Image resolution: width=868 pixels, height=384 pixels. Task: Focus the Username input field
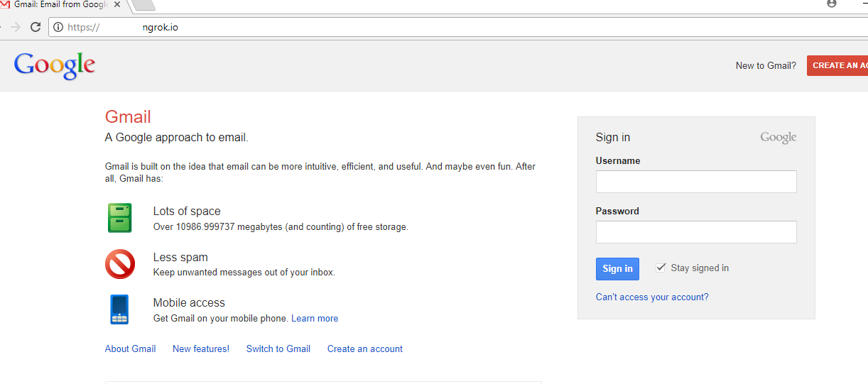(695, 182)
